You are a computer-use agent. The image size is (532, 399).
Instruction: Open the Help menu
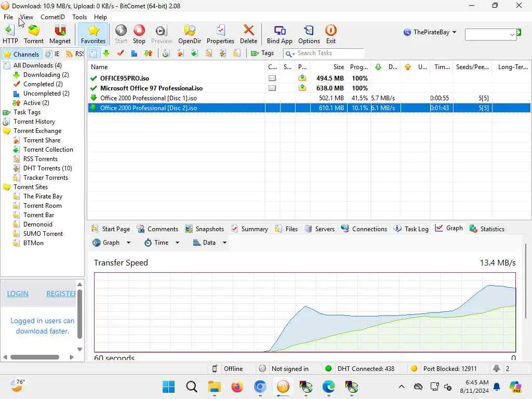pos(100,17)
